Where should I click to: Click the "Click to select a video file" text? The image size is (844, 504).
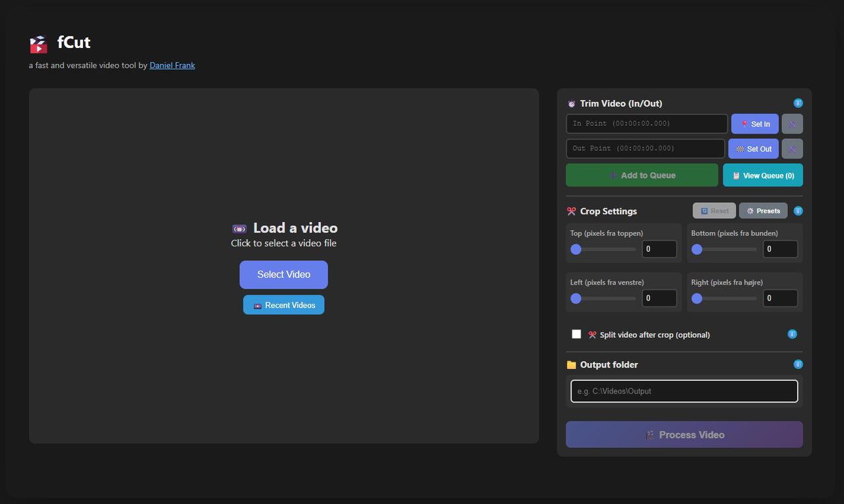(284, 243)
